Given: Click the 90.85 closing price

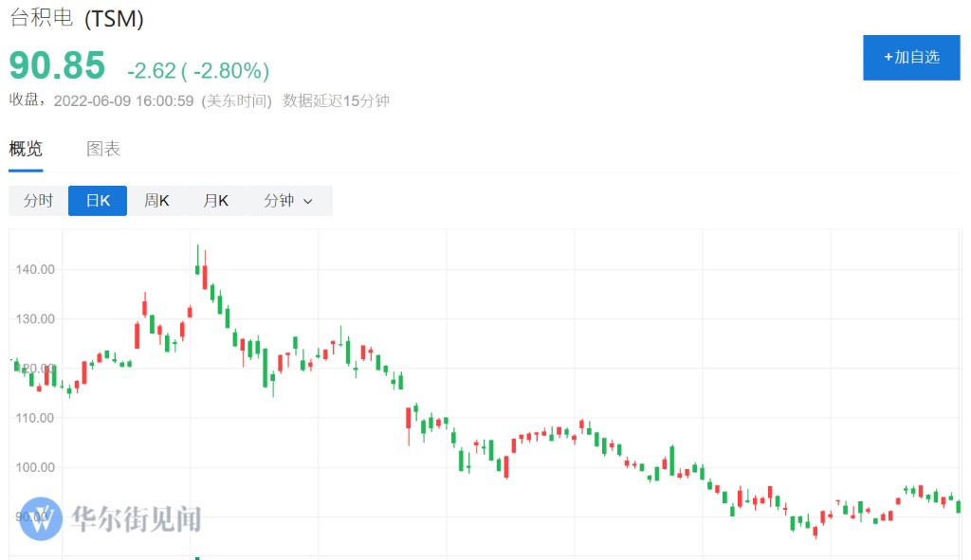Looking at the screenshot, I should coord(57,66).
